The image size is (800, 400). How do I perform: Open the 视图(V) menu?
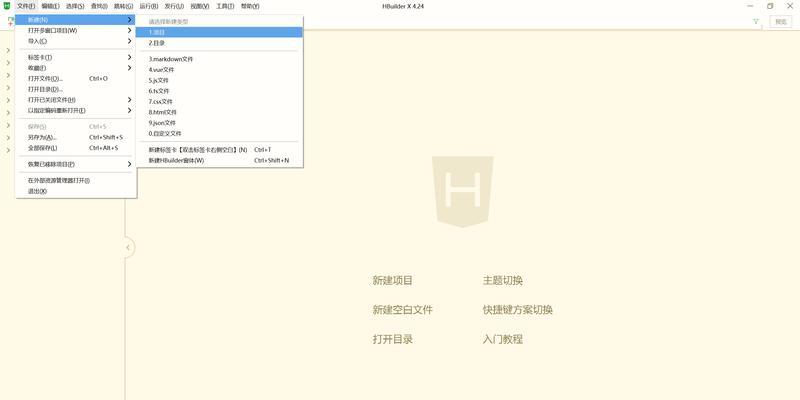pyautogui.click(x=199, y=6)
